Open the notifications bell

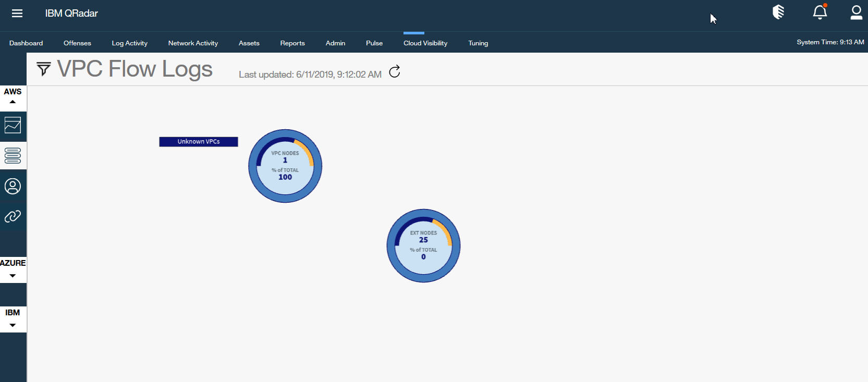pos(820,12)
